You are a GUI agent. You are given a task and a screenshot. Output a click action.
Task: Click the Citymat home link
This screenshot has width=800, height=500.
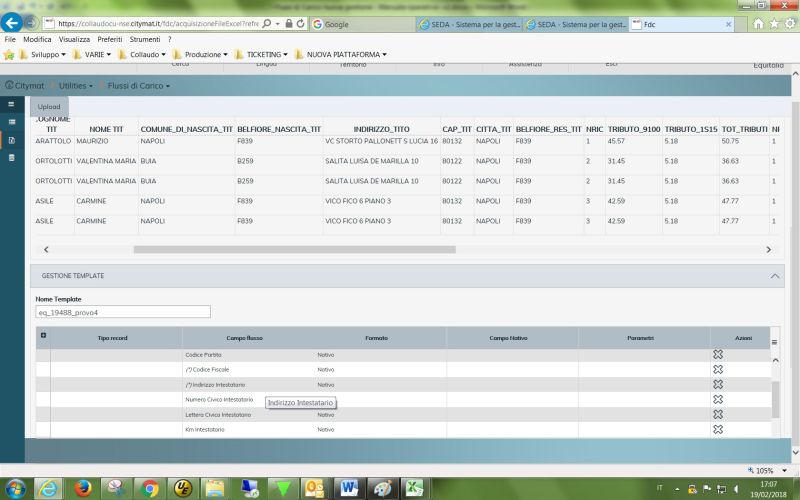pyautogui.click(x=24, y=86)
